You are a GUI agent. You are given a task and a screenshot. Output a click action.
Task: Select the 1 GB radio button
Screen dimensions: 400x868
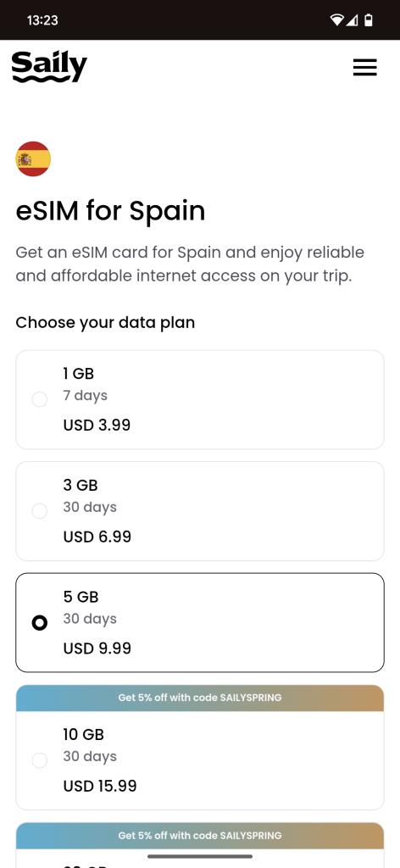click(x=39, y=399)
